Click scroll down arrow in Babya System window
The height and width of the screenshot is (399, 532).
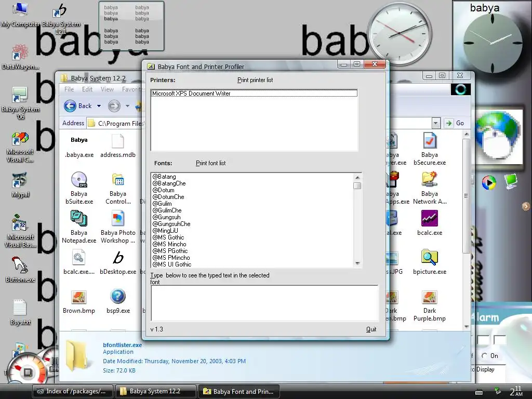tap(467, 327)
